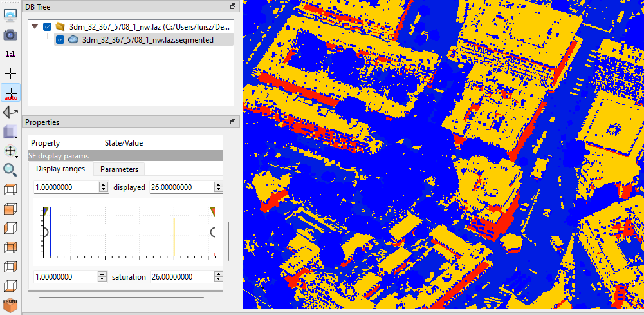Toggle the auto pick rotation center icon
644x315 pixels.
click(10, 93)
